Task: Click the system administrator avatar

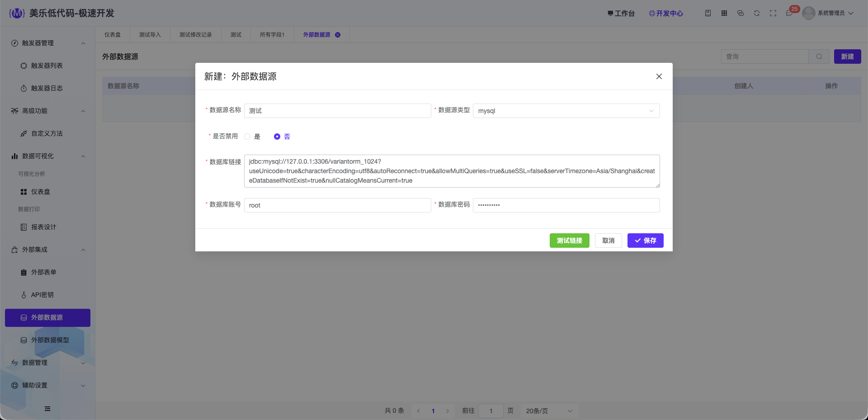Action: (x=808, y=13)
